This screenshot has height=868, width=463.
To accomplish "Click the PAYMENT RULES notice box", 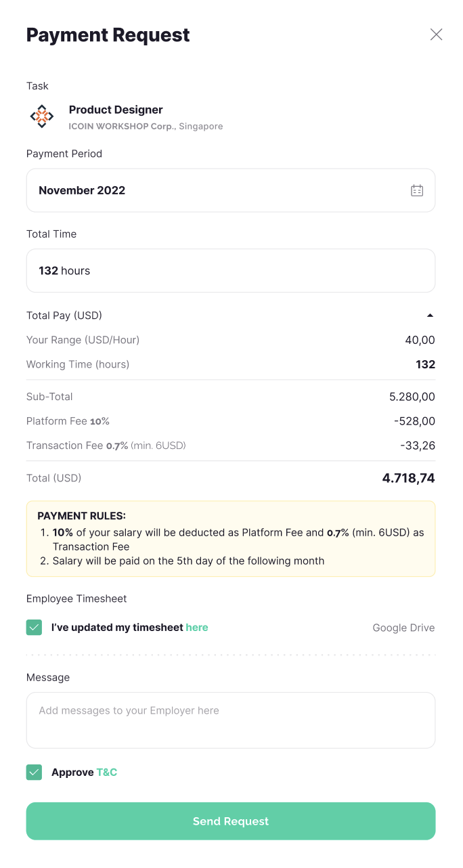I will coord(231,539).
